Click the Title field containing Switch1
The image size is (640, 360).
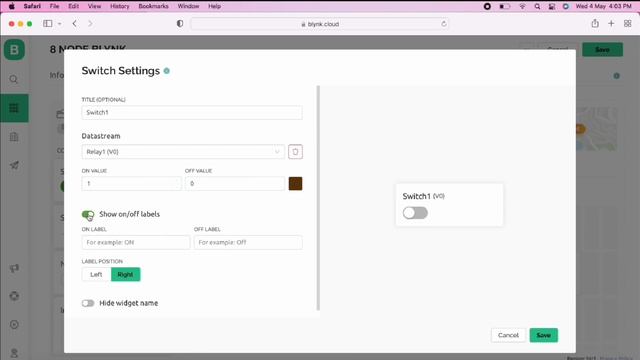point(192,113)
